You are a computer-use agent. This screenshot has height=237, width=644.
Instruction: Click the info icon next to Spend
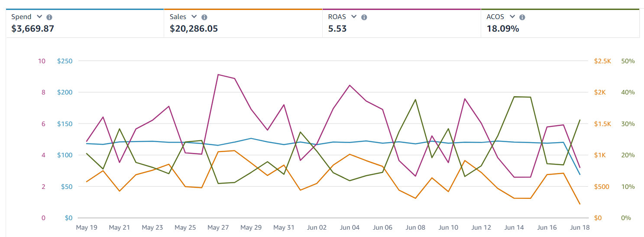click(x=49, y=17)
